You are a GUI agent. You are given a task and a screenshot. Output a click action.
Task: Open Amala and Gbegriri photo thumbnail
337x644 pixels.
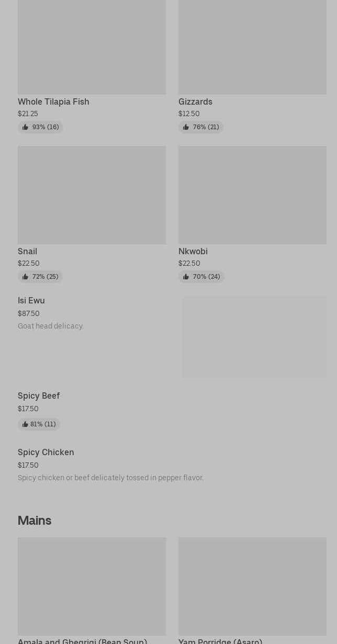point(92,586)
